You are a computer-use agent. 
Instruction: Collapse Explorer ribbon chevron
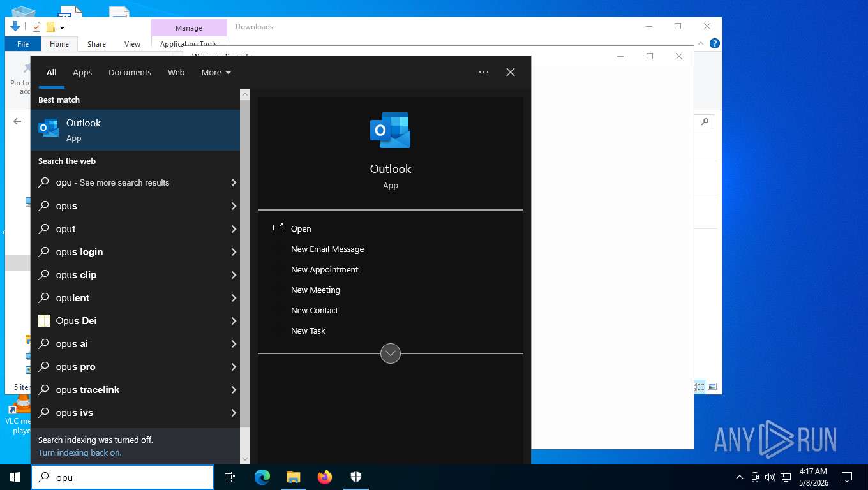[701, 43]
